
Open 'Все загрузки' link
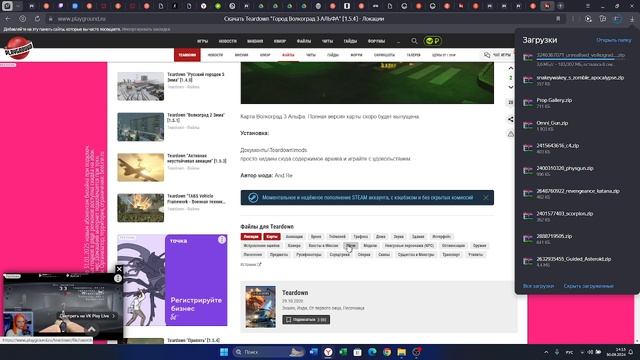point(538,286)
